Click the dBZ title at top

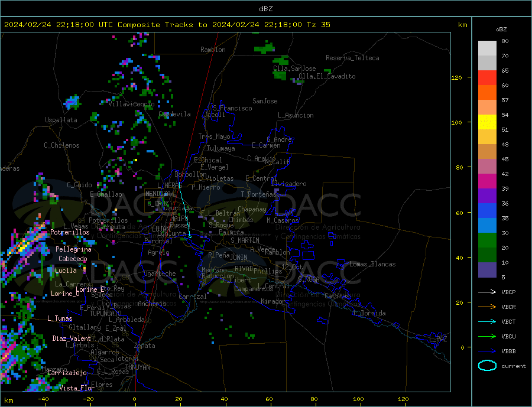265,9
